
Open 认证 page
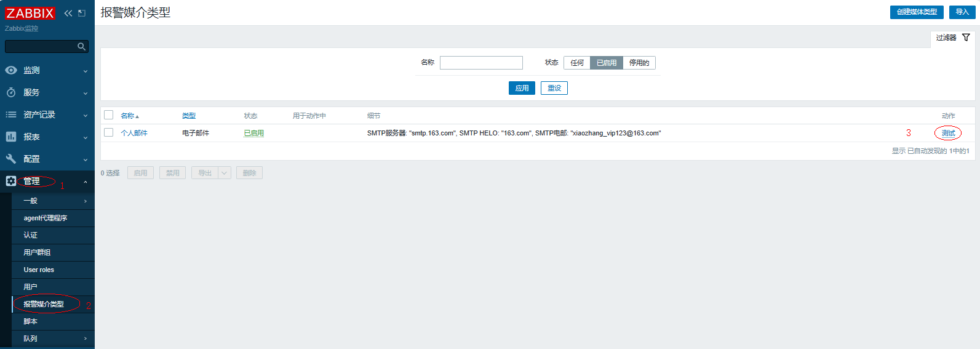click(x=53, y=235)
